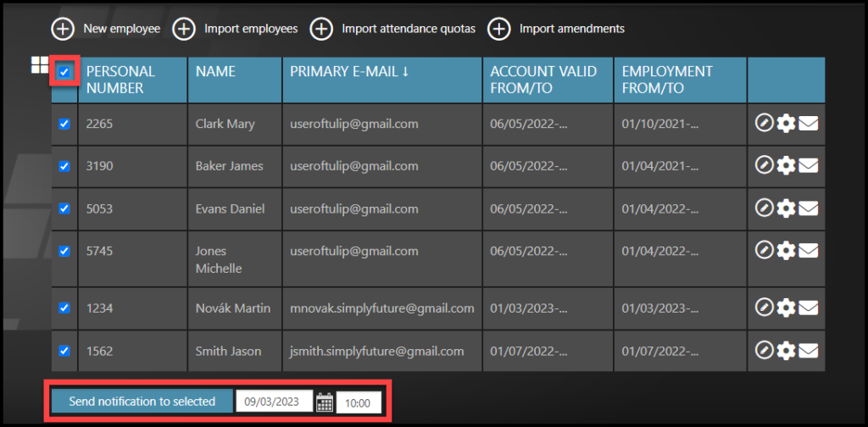Click edit pencil icon for Novák Martin
Viewport: 868px width, 427px height.
(764, 308)
